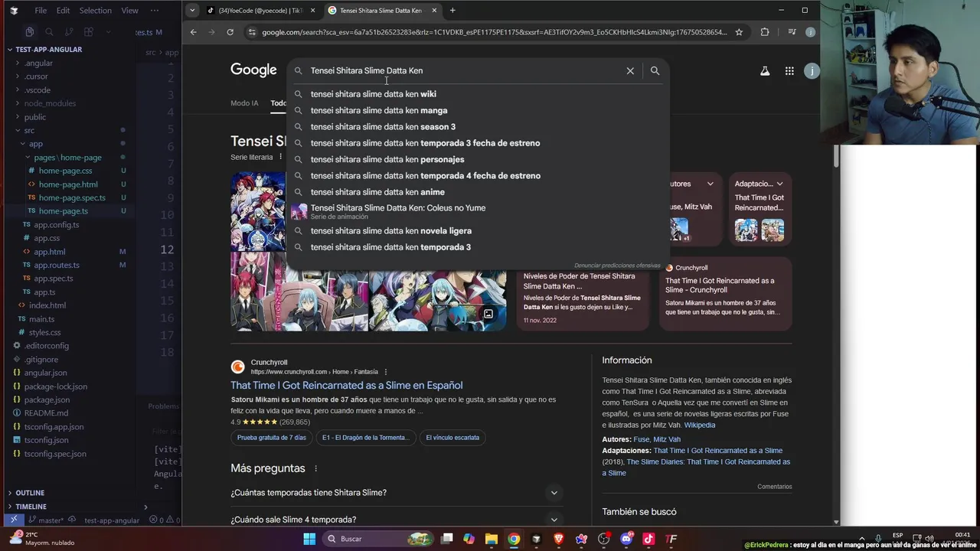
Task: Open TikTok from the taskbar
Action: 648,539
